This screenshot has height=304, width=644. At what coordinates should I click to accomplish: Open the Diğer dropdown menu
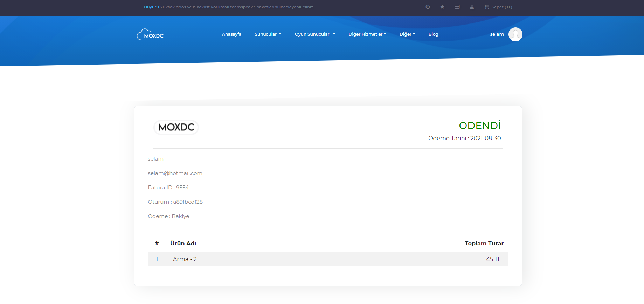[407, 34]
